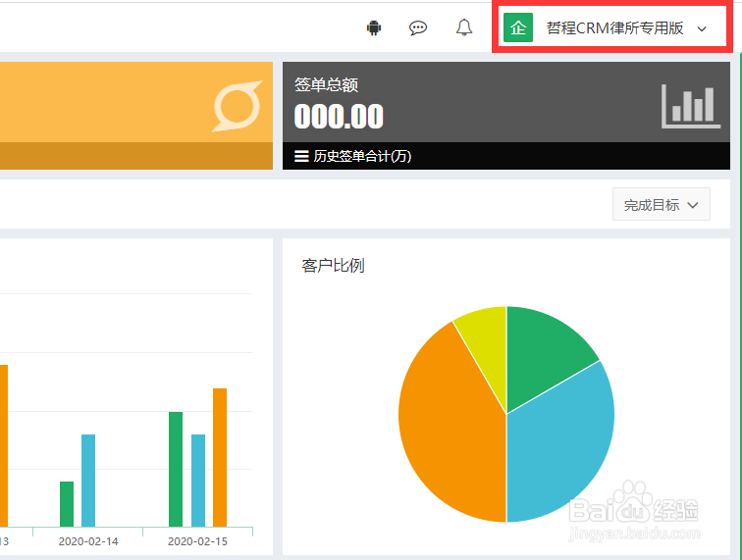
Task: Click the 2020-02-14 axis date label
Action: [x=88, y=541]
